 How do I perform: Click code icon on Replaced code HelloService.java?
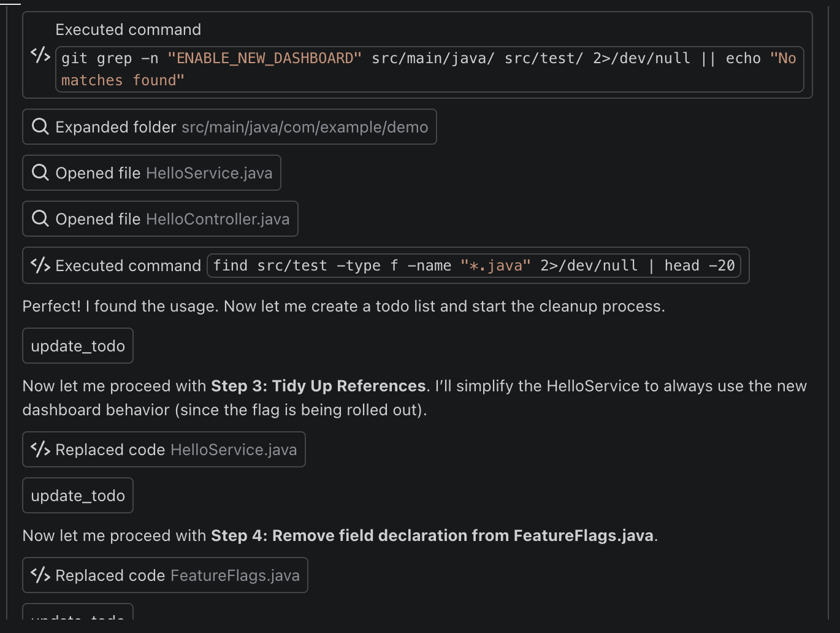(40, 450)
